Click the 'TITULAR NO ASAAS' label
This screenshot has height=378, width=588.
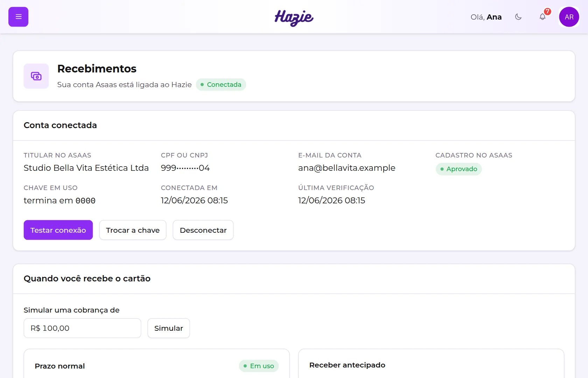57,155
